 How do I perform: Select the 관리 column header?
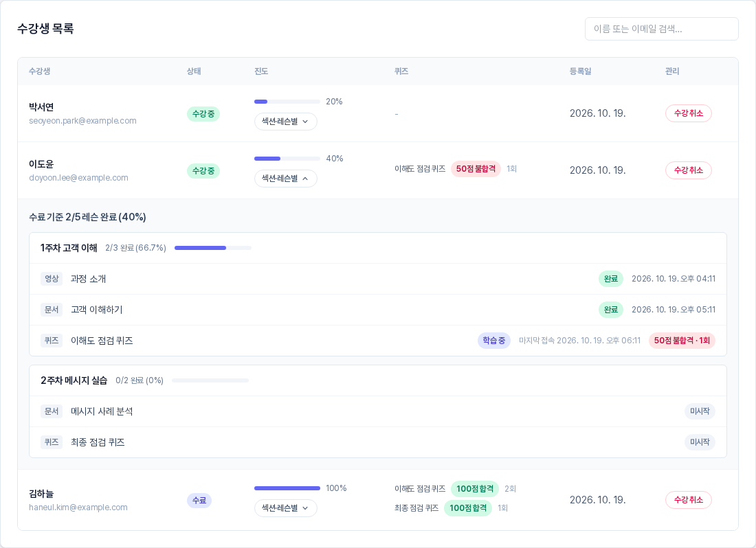(x=672, y=71)
